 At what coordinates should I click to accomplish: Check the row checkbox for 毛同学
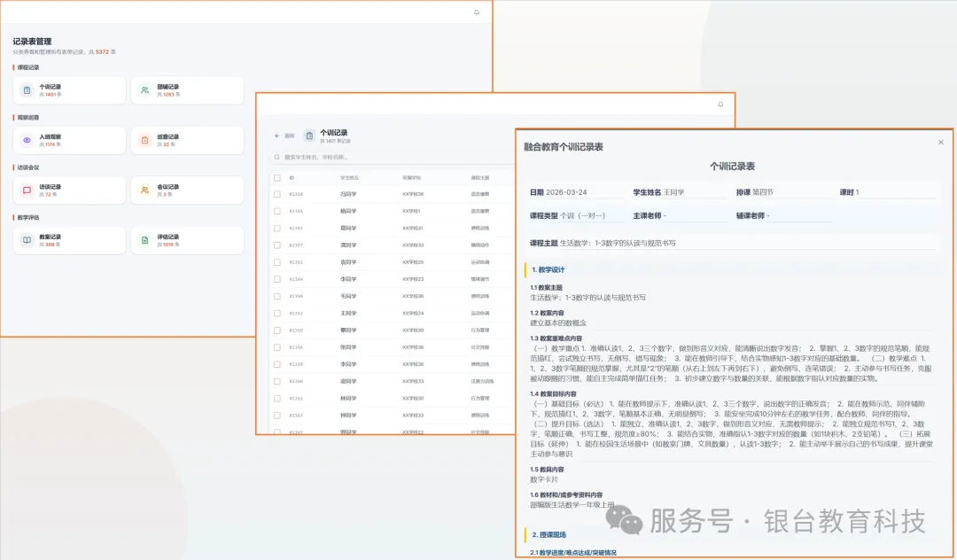277,297
